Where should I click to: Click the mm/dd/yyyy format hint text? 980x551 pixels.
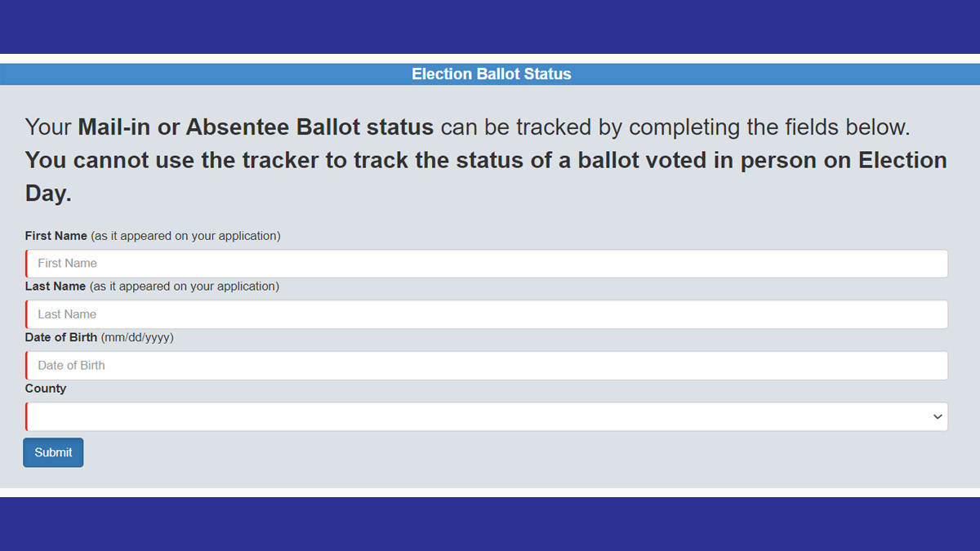137,337
